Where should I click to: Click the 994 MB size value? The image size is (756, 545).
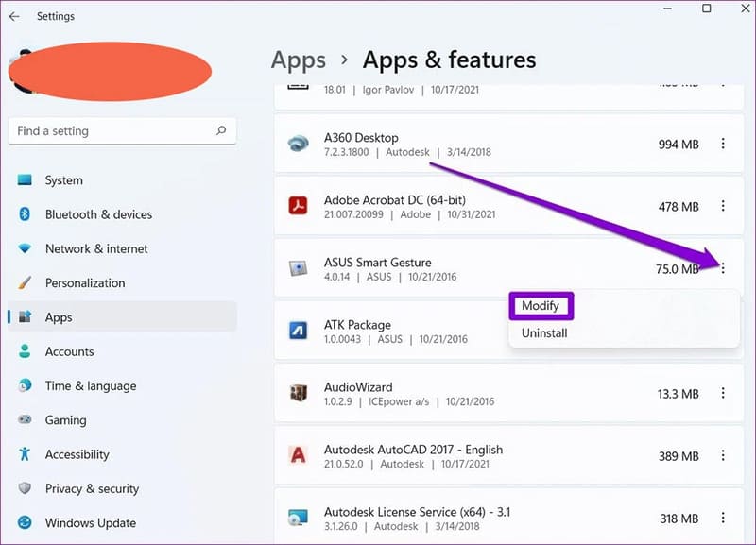coord(679,145)
